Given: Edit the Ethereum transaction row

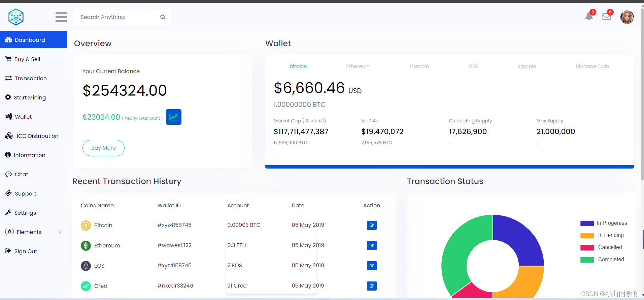Looking at the screenshot, I should point(372,245).
